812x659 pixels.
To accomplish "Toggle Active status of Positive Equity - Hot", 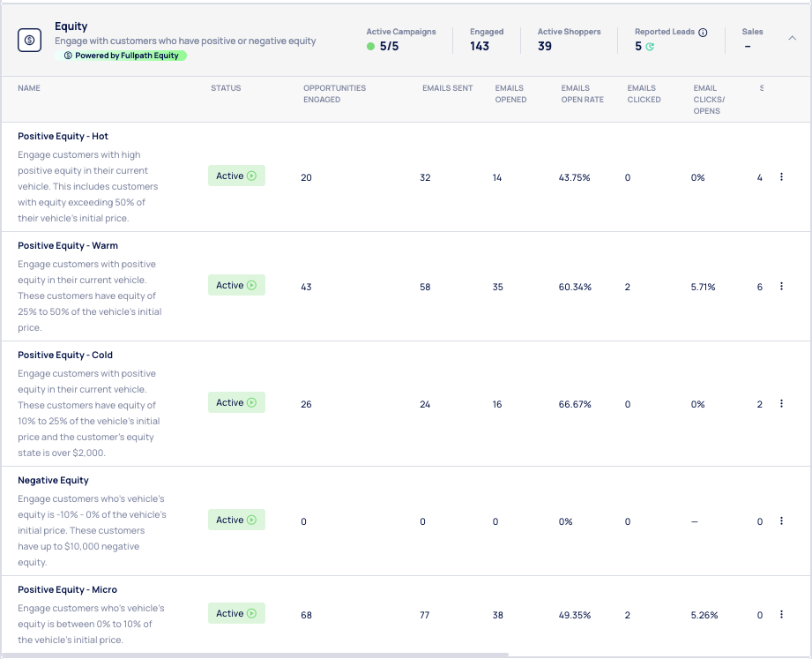I will click(x=236, y=176).
